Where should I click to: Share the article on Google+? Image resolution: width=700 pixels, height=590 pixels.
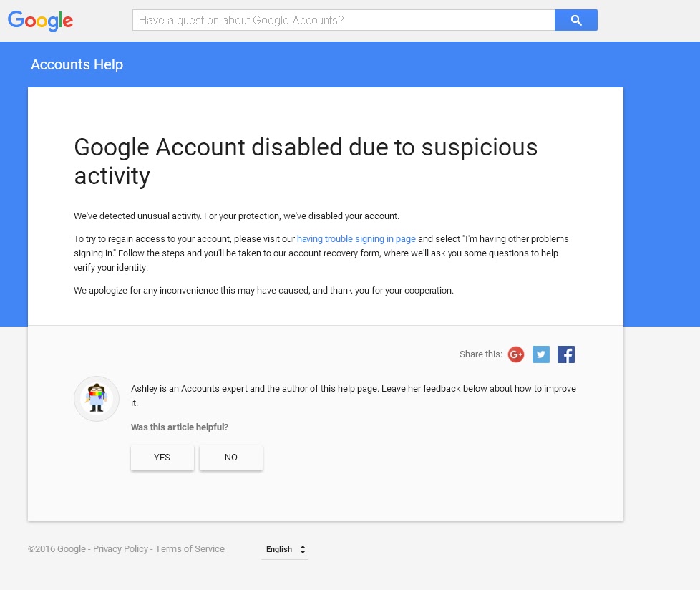tap(515, 354)
